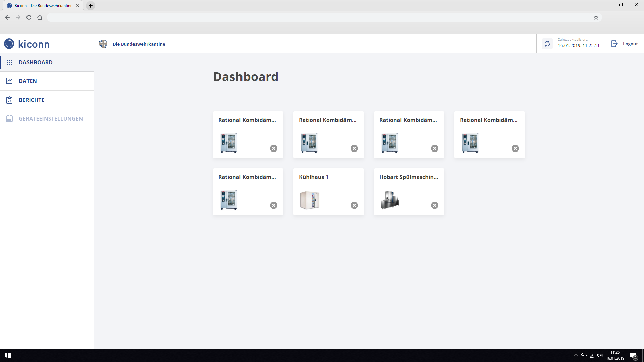Open the DATEN sidebar section

47,81
